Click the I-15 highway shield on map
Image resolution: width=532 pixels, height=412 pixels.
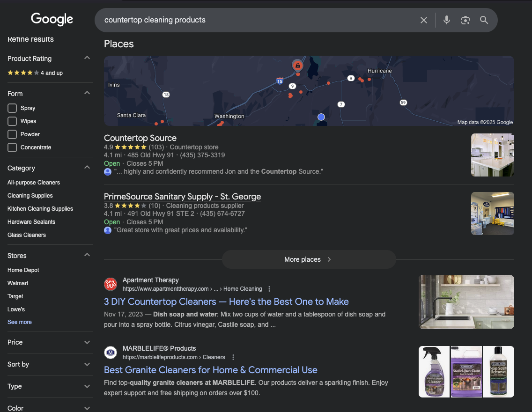pos(280,81)
